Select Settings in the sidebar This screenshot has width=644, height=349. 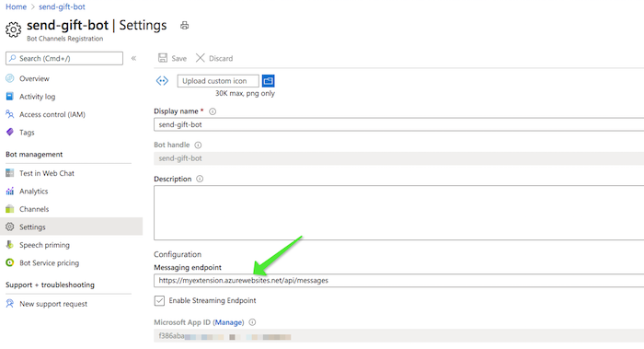(x=71, y=227)
